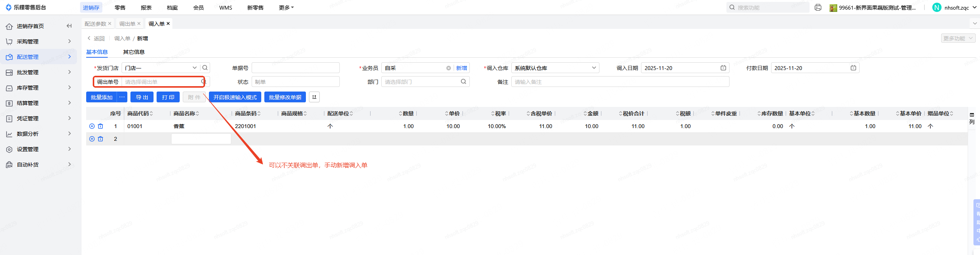Clear the 业务员 field value
Screen dimensions: 980x255
click(448, 68)
